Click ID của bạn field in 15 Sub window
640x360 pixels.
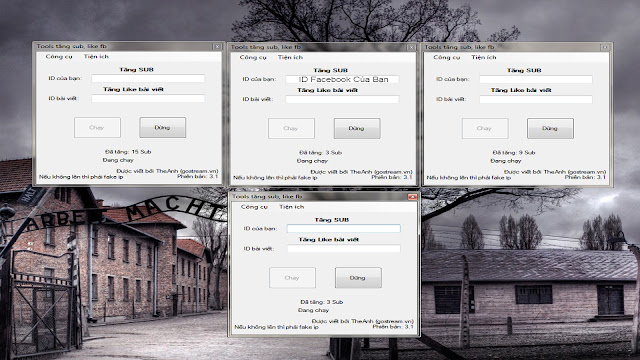148,78
